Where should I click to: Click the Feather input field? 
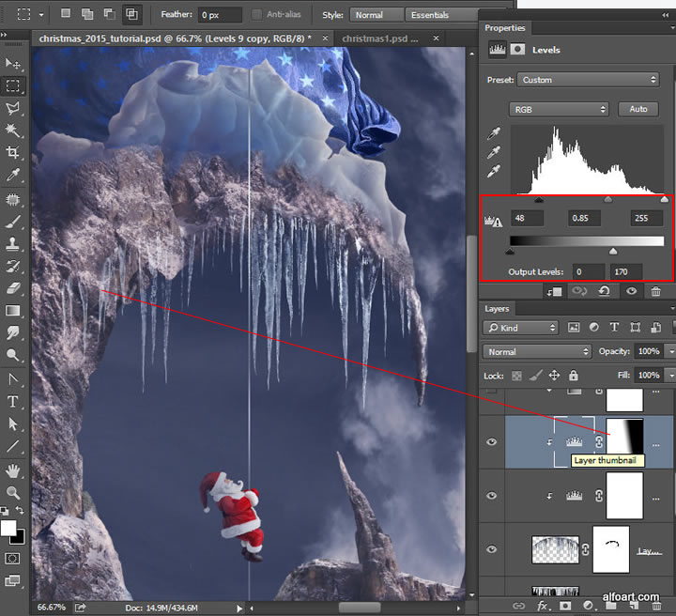pyautogui.click(x=221, y=15)
